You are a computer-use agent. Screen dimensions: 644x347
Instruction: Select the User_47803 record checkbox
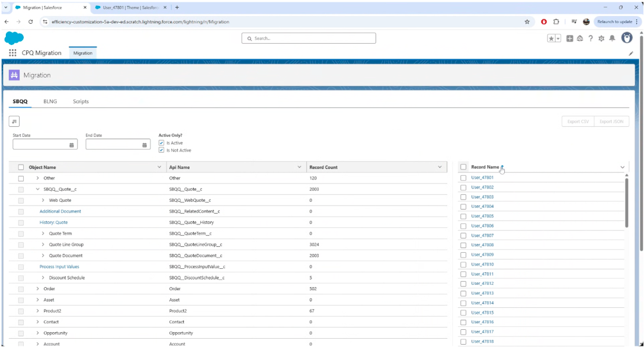(x=463, y=197)
